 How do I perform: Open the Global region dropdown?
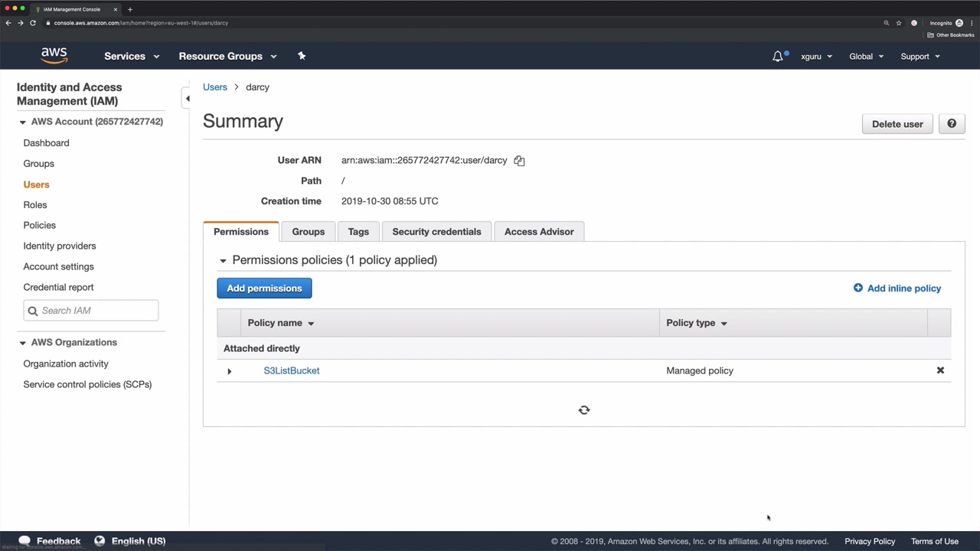click(x=866, y=57)
